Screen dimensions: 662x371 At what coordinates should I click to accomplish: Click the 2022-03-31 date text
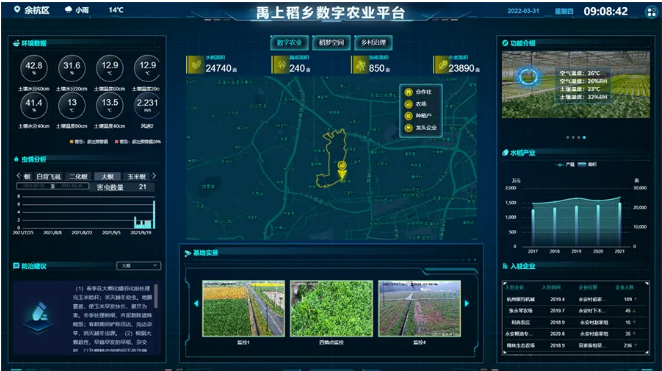[x=523, y=11]
